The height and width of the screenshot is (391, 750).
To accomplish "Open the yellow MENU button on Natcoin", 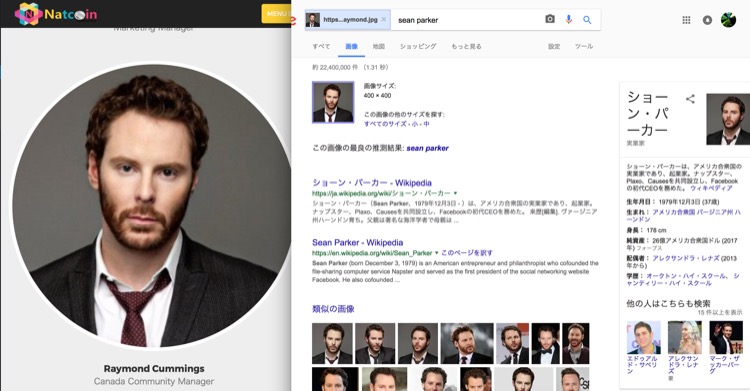I will 276,13.
